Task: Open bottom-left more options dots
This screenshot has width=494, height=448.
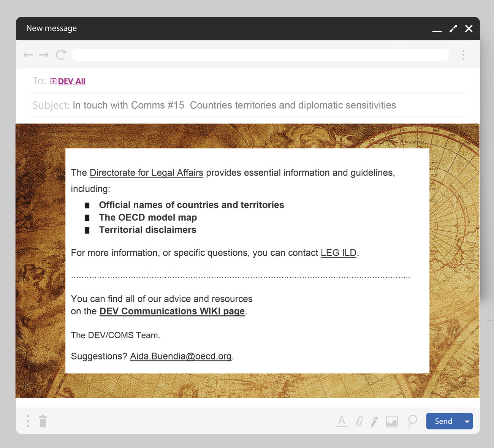Action: tap(28, 421)
